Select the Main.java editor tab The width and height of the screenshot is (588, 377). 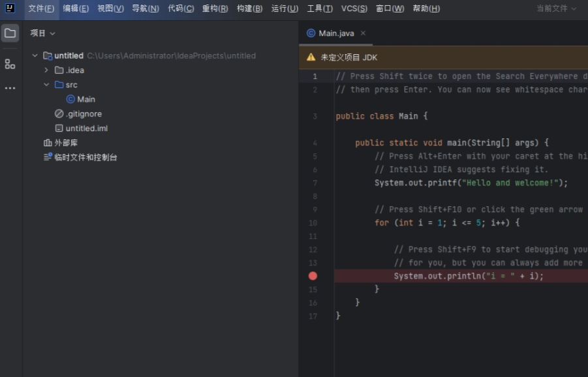336,33
